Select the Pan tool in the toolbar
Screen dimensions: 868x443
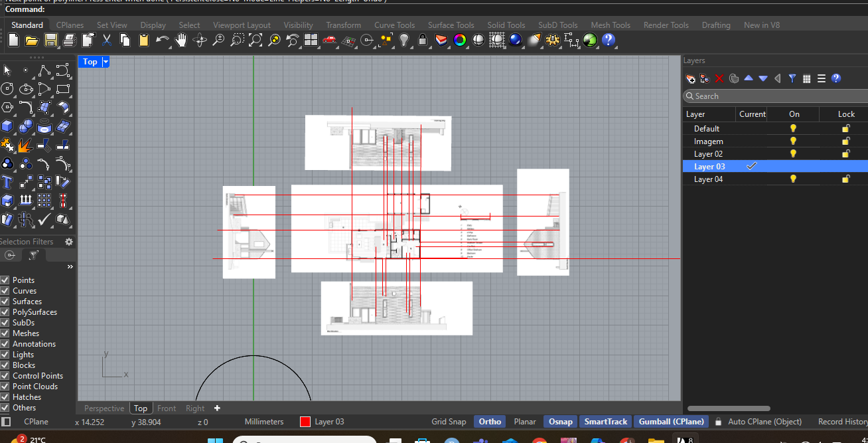[181, 41]
